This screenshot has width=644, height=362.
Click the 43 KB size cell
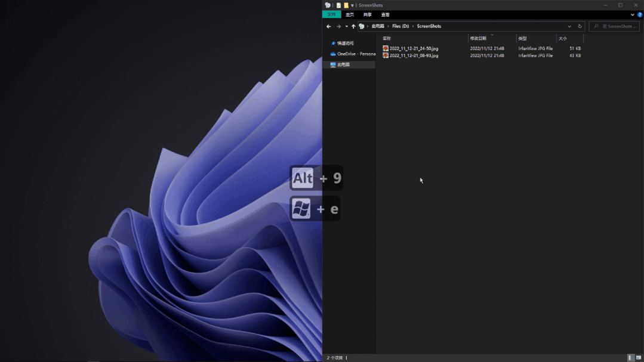[x=575, y=55]
